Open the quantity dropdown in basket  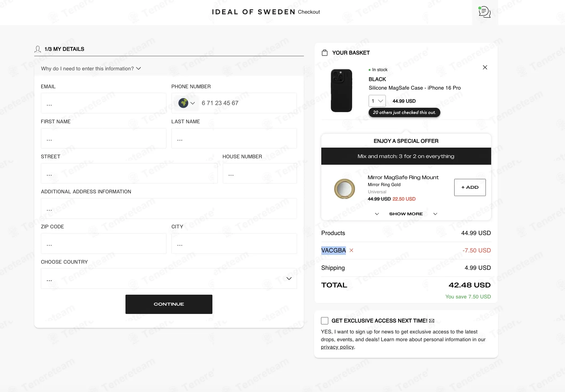[x=377, y=101]
